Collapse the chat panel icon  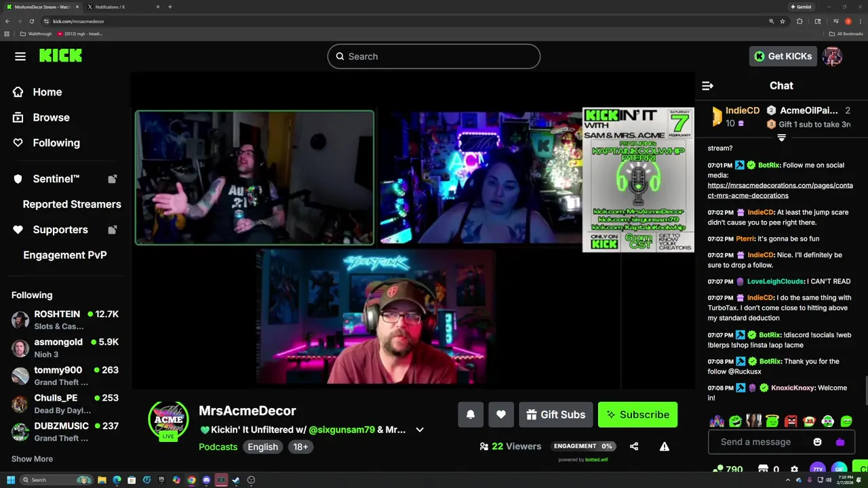click(707, 85)
